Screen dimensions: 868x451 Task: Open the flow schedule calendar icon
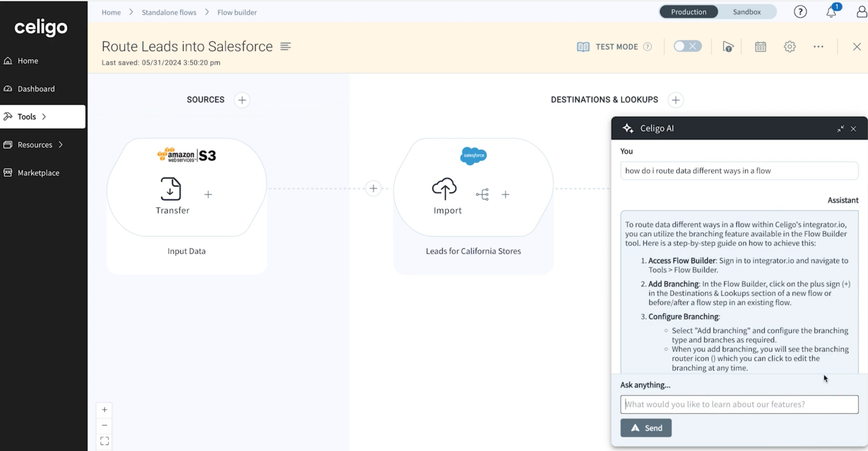click(761, 47)
